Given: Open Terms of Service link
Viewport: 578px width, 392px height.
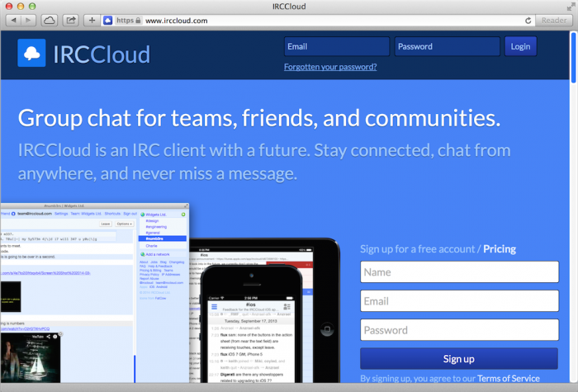Looking at the screenshot, I should tap(509, 378).
